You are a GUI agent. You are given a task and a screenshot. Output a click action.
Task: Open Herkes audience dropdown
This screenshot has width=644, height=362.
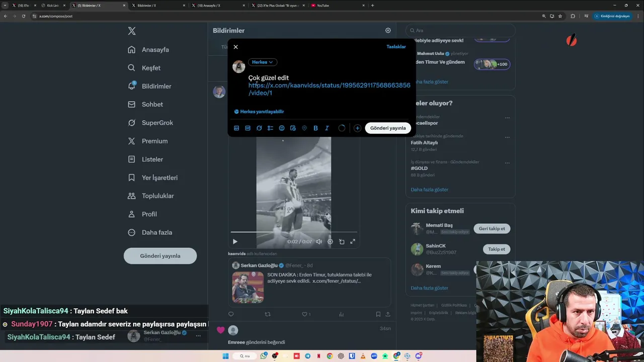263,62
